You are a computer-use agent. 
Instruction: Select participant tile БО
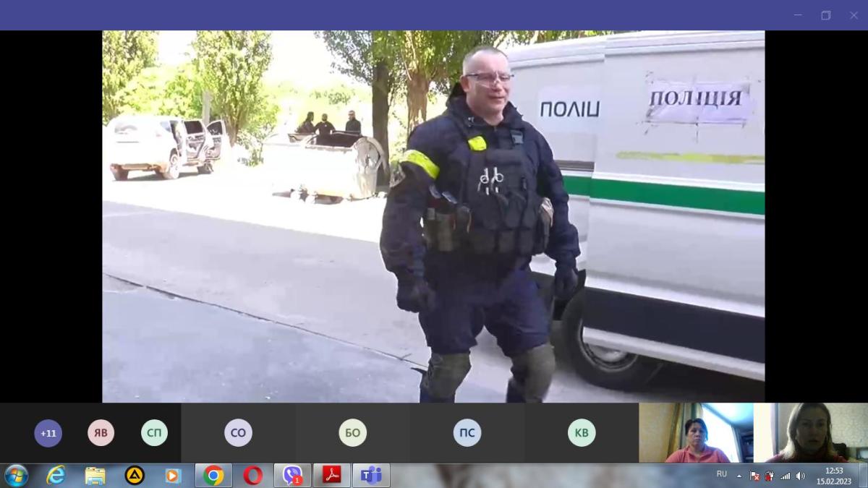pyautogui.click(x=352, y=433)
